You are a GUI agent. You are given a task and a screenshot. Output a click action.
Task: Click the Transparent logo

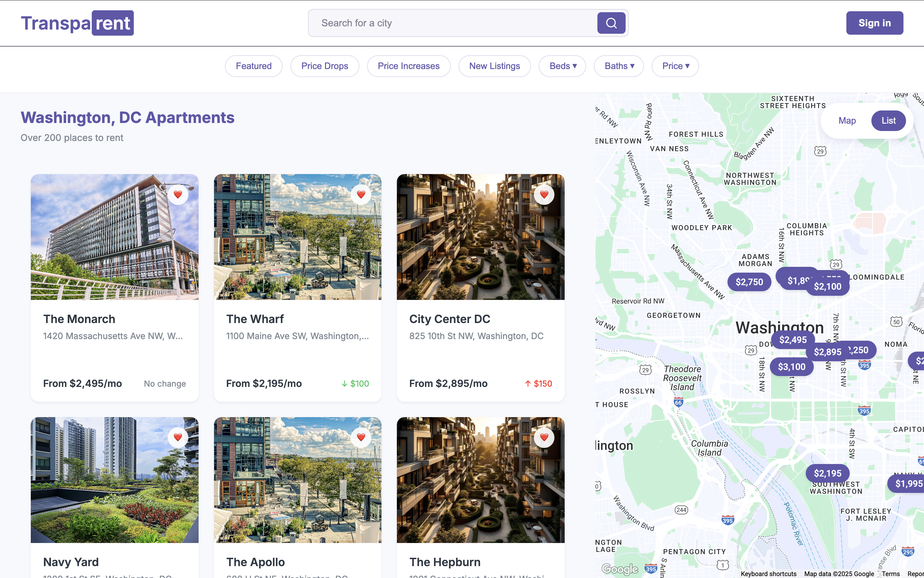click(x=77, y=23)
